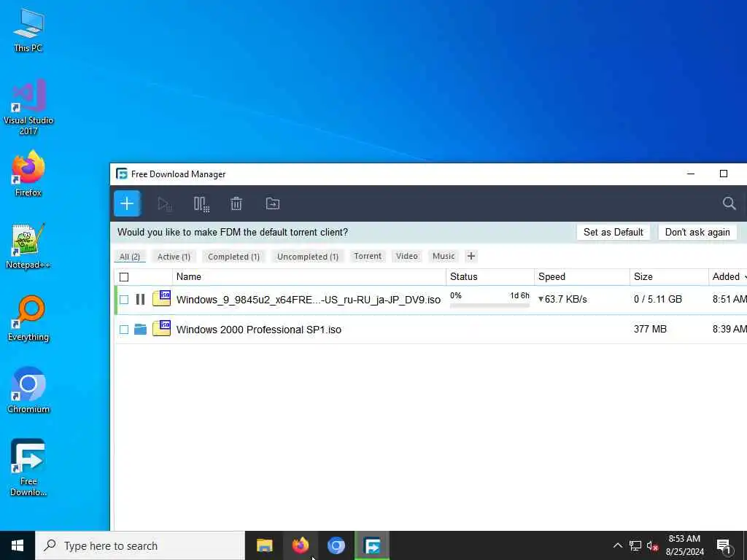
Task: Click the Don't ask again button
Action: tap(697, 232)
